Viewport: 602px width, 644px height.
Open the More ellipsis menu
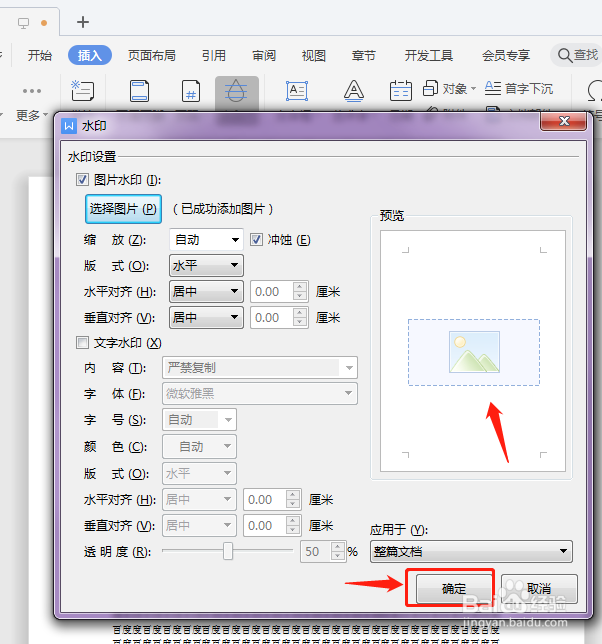tap(32, 91)
